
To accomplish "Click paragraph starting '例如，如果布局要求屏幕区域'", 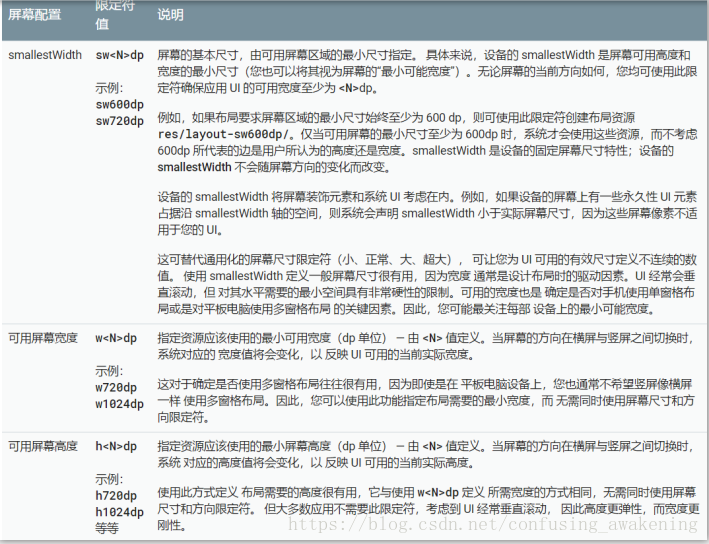I will pos(427,142).
